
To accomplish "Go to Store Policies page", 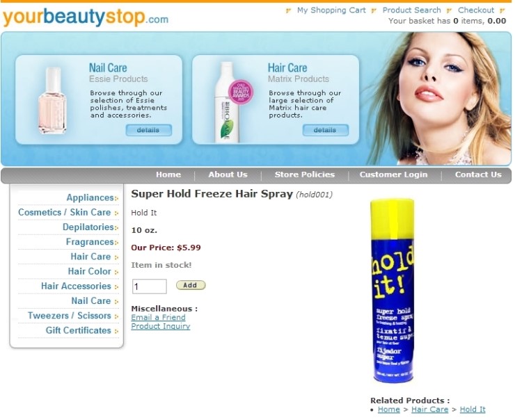I will tap(304, 175).
